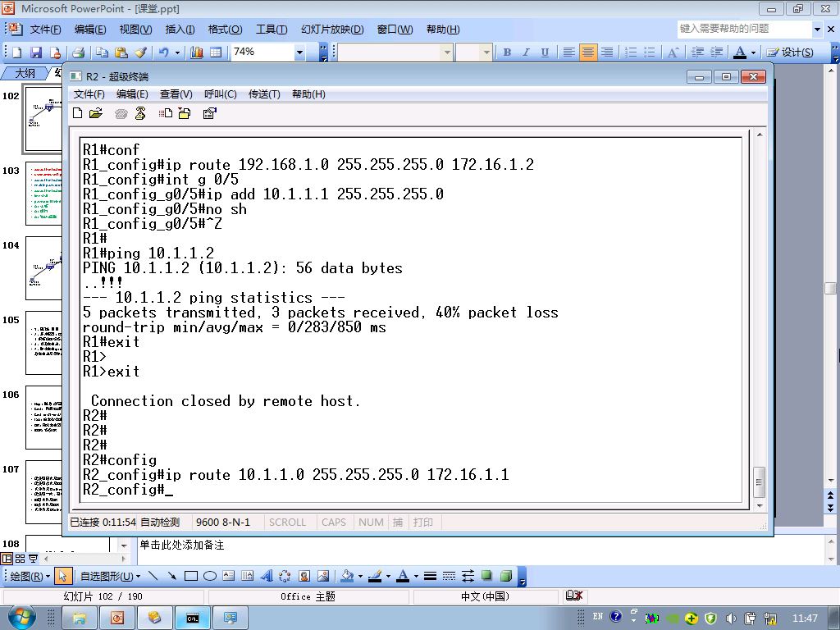
Task: Click Font Color A swatch in drawing toolbar
Action: (x=404, y=576)
